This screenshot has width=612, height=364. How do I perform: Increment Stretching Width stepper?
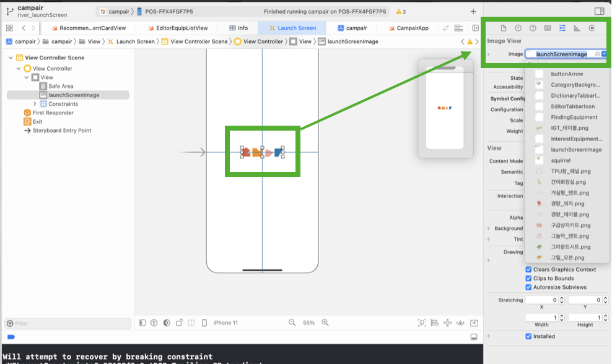562,316
